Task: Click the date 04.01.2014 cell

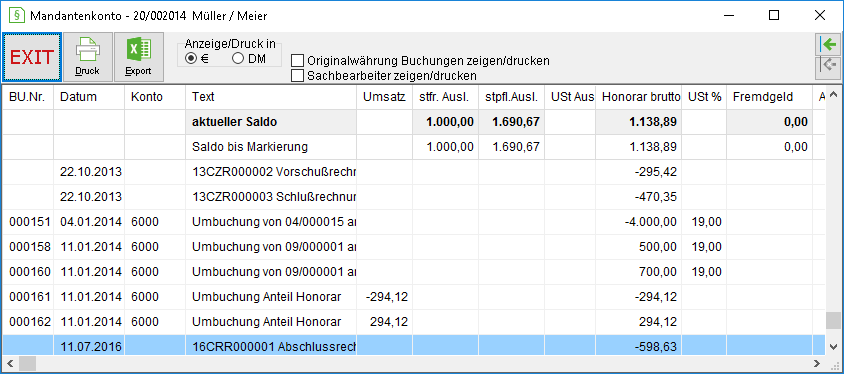Action: 91,222
